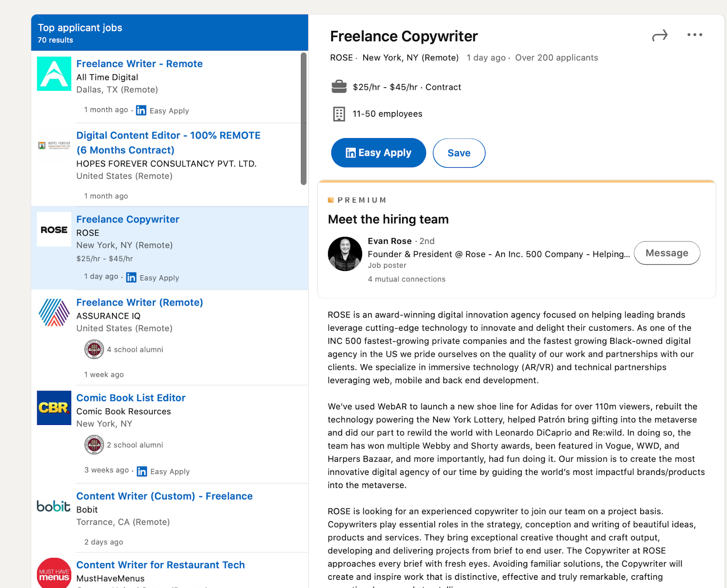This screenshot has height=588, width=727.
Task: Click the share arrow icon
Action: (x=660, y=35)
